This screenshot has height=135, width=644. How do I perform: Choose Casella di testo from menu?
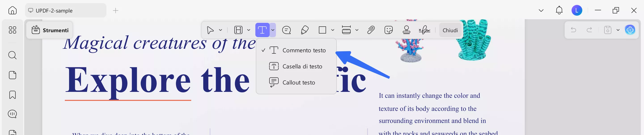pos(296,67)
